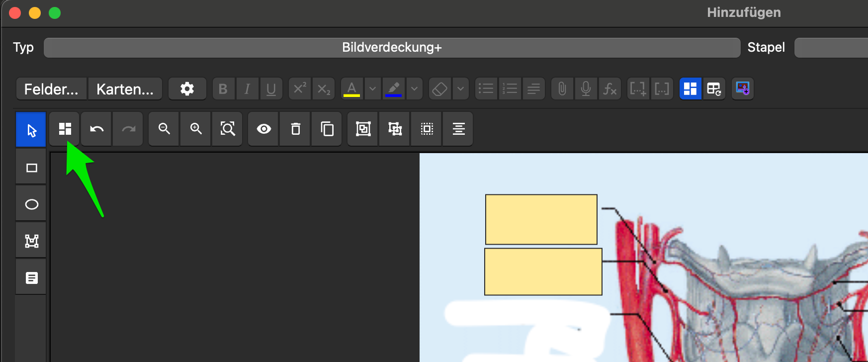The height and width of the screenshot is (362, 868).
Task: Toggle the blue image occlusion editor button
Action: tap(690, 89)
